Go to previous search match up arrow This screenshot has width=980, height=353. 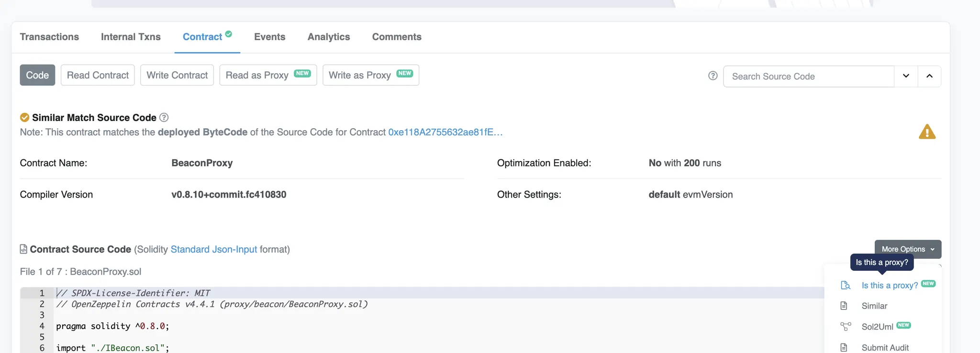click(x=929, y=76)
